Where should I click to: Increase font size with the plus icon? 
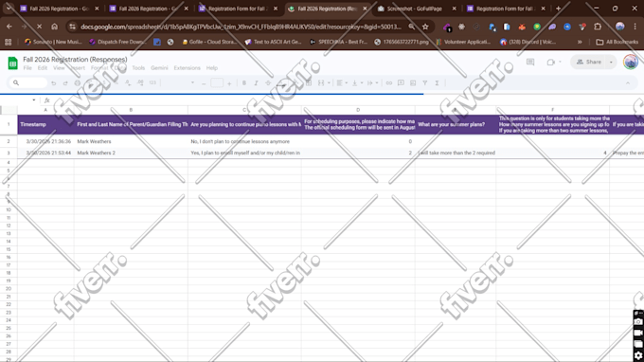[229, 83]
